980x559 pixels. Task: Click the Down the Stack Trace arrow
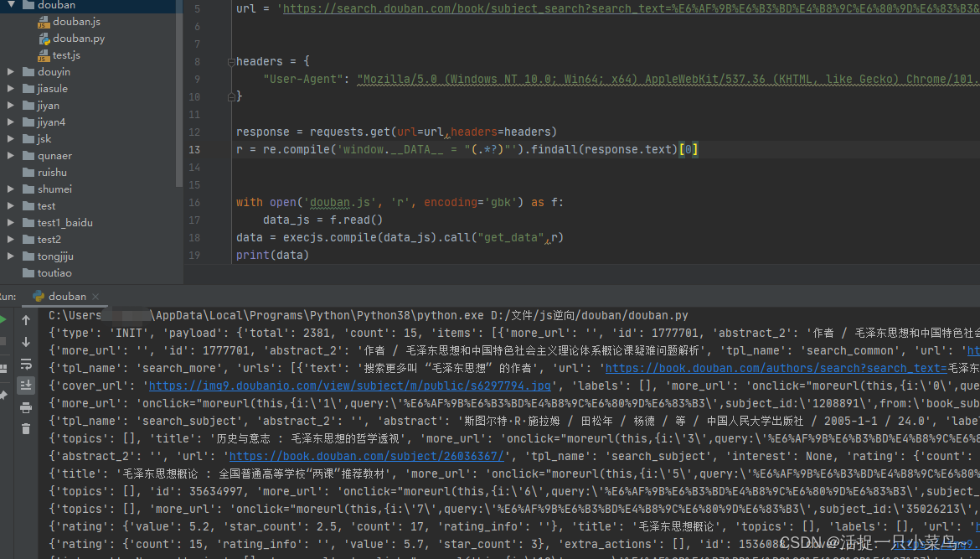coord(26,342)
